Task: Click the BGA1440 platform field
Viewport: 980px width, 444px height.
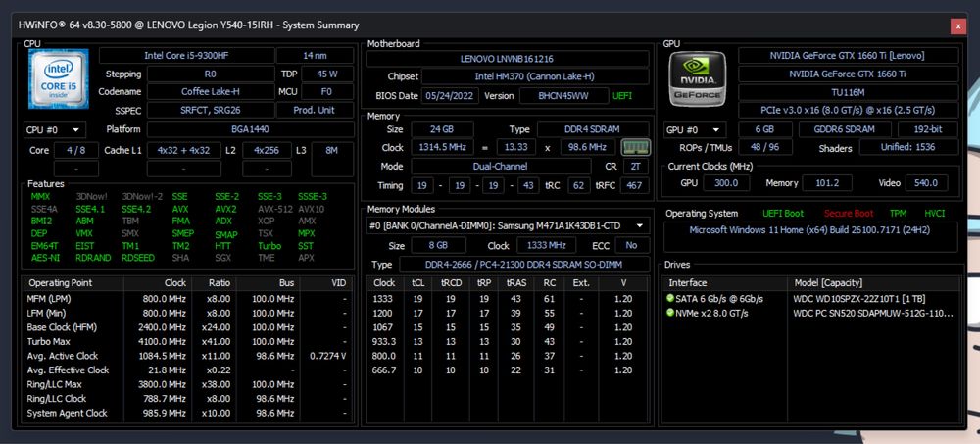Action: [x=251, y=129]
